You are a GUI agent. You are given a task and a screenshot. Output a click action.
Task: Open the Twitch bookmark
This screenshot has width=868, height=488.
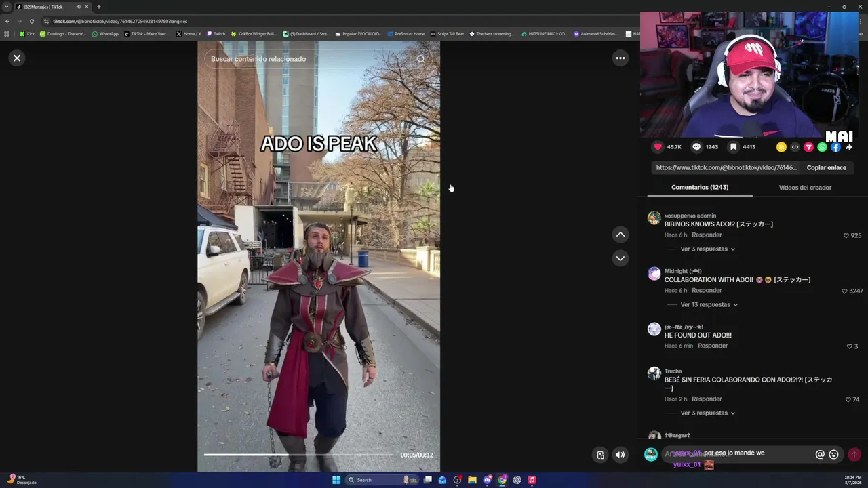pos(216,34)
